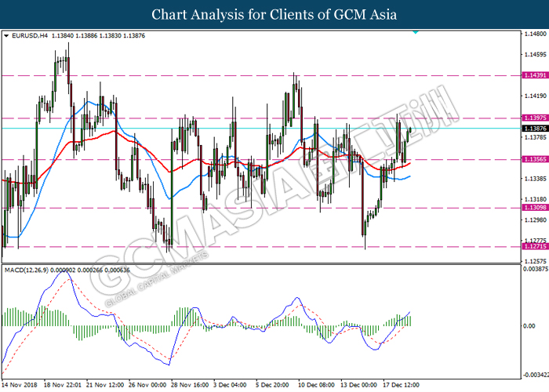549x392 pixels.
Task: Click the 5 Dec 20:00 time label
Action: pyautogui.click(x=272, y=385)
